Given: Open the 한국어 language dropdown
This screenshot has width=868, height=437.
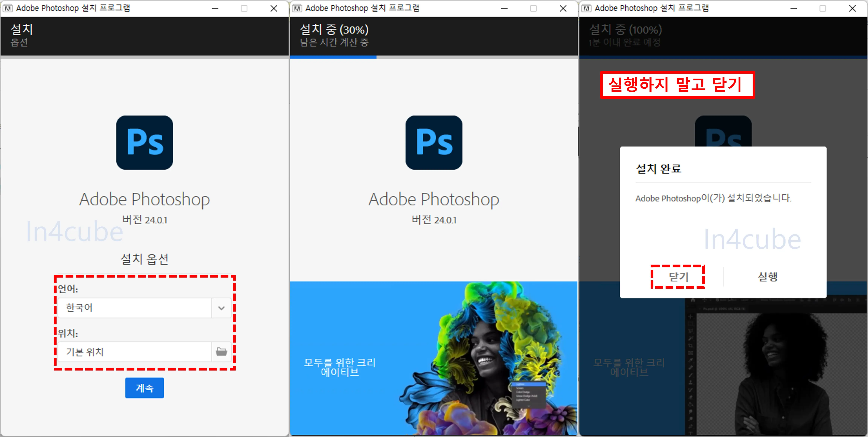Looking at the screenshot, I should pyautogui.click(x=144, y=308).
